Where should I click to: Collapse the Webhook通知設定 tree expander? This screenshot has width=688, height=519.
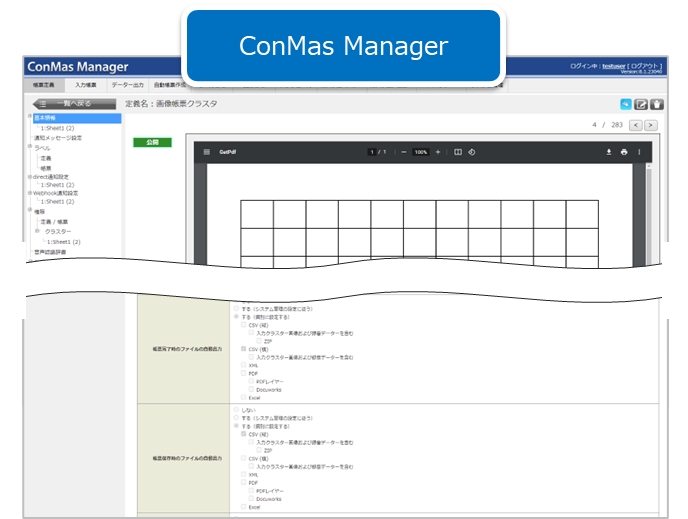(x=30, y=193)
